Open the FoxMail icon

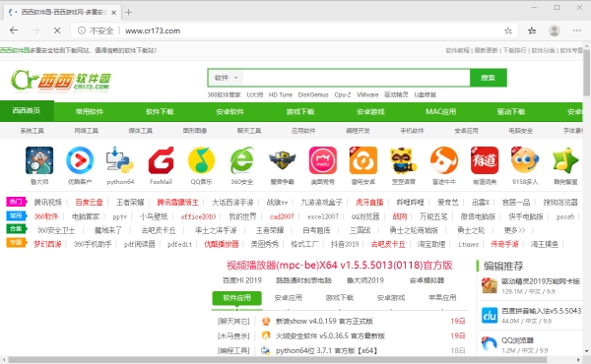tap(161, 160)
